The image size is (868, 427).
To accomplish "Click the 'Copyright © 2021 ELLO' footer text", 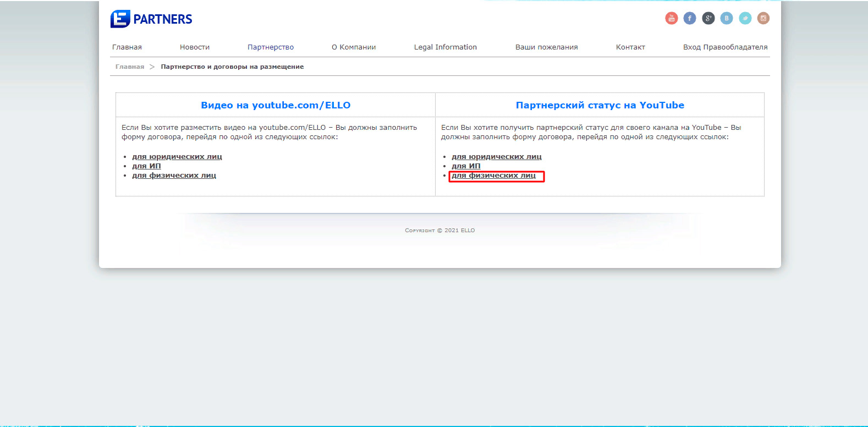I will 440,231.
